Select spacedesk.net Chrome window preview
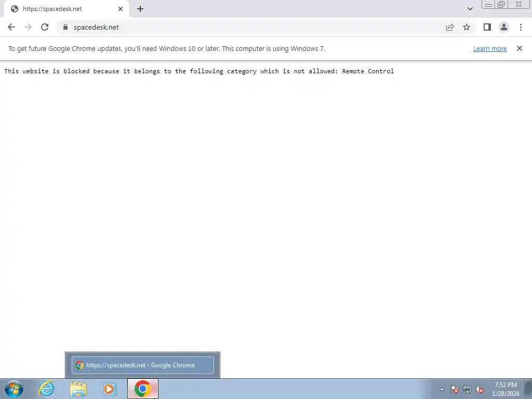The height and width of the screenshot is (399, 532). pos(143,365)
